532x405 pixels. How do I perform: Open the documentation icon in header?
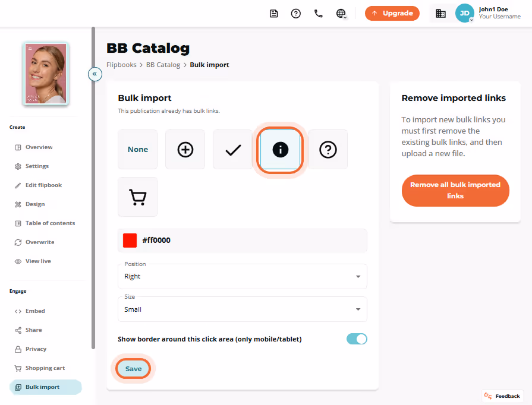tap(274, 14)
